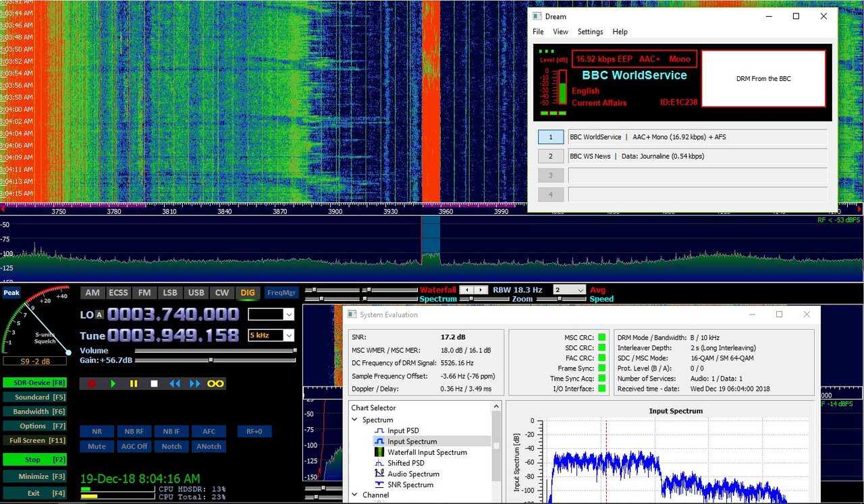The width and height of the screenshot is (864, 504).
Task: Select USB demodulation mode
Action: point(196,293)
